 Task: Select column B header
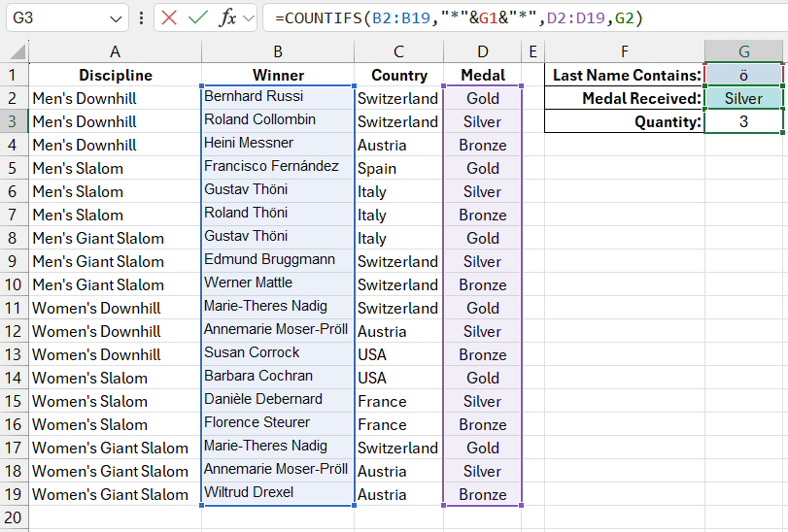(278, 51)
